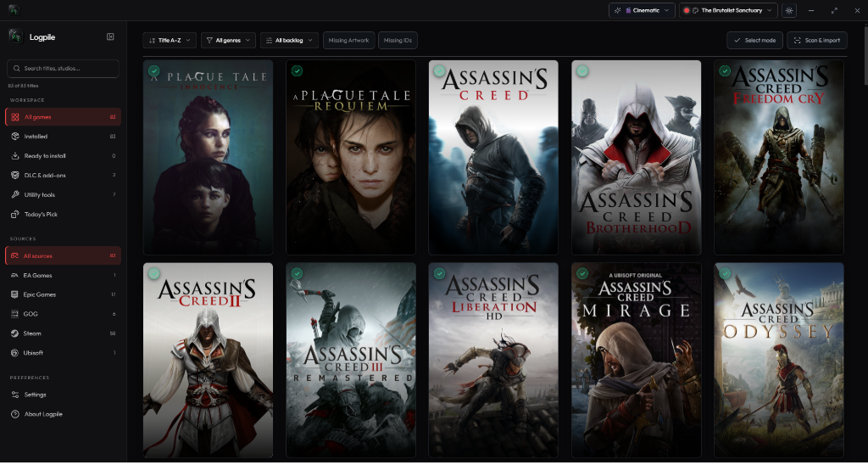Toggle checkmark on Assassin's Creed II cover

(154, 273)
